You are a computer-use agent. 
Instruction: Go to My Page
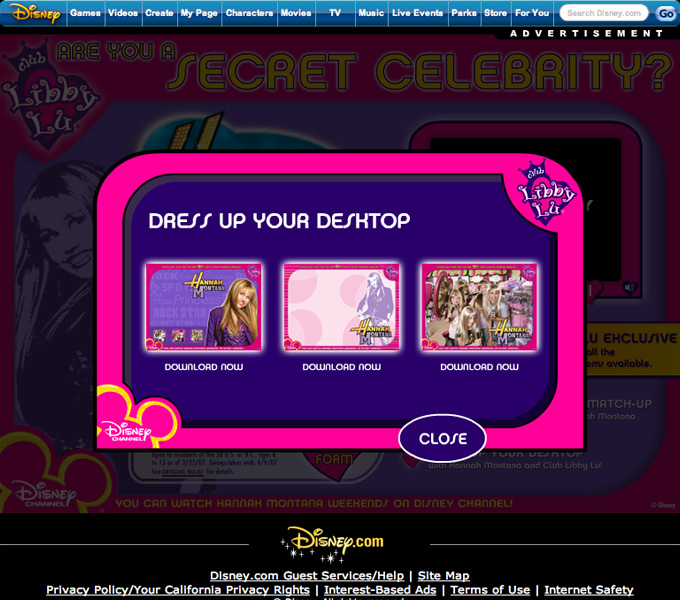click(199, 13)
